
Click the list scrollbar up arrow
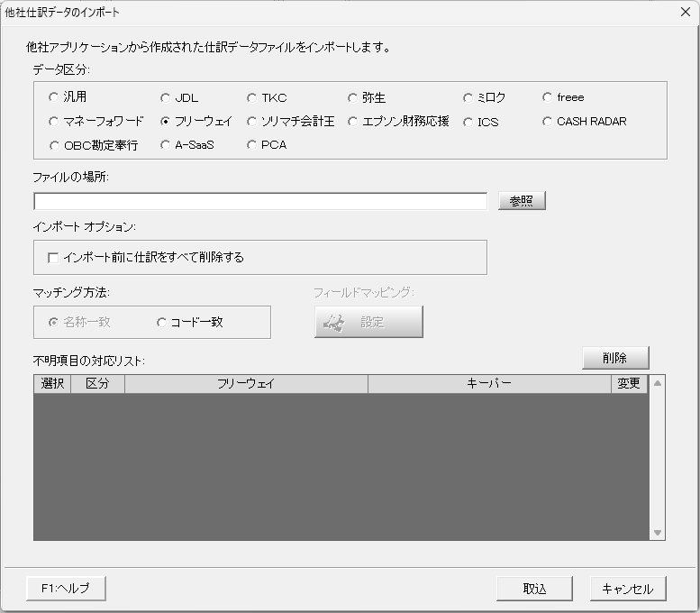[x=657, y=383]
